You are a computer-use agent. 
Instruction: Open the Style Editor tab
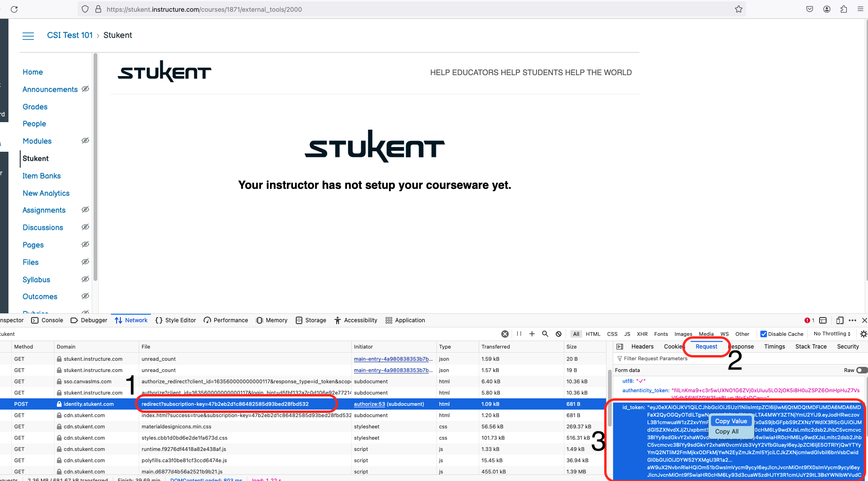click(175, 320)
